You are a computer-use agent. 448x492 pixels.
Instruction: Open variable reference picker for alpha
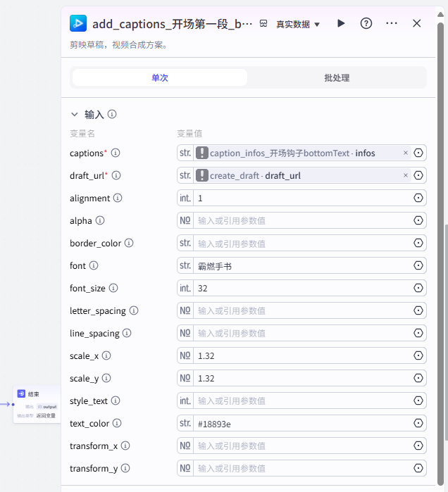click(x=418, y=220)
